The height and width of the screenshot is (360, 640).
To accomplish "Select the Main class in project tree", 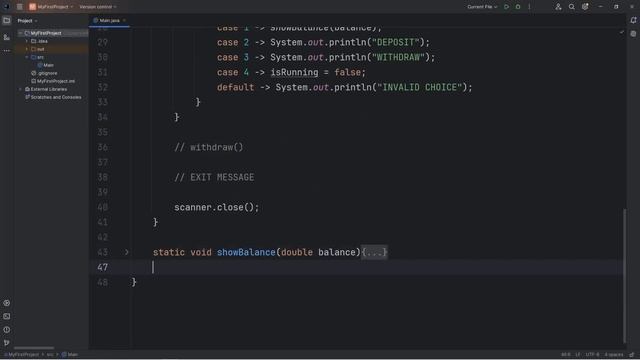I will (x=46, y=65).
